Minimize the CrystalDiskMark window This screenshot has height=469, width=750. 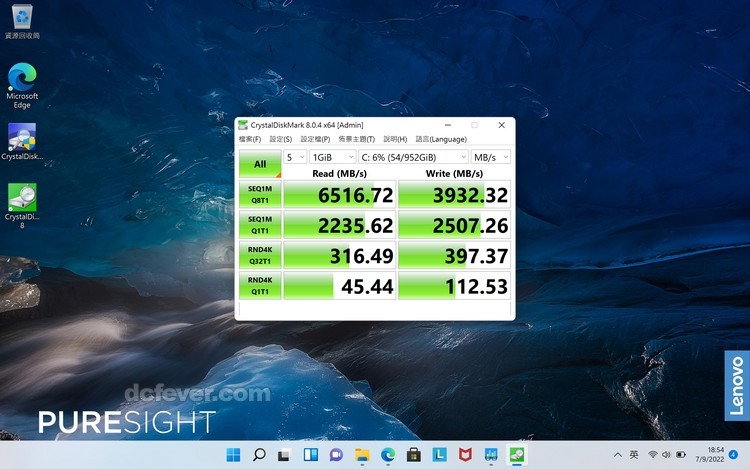pyautogui.click(x=448, y=125)
